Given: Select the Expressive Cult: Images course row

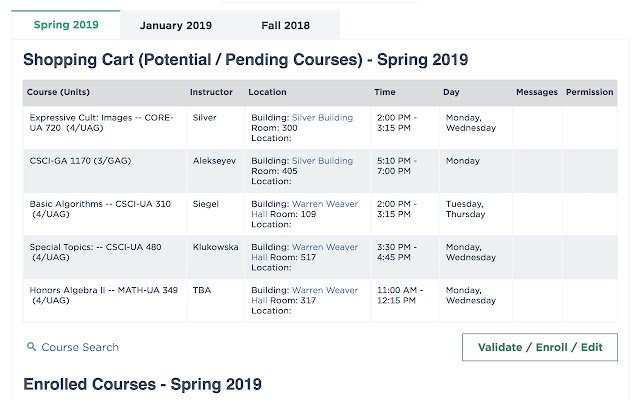Looking at the screenshot, I should pos(320,128).
